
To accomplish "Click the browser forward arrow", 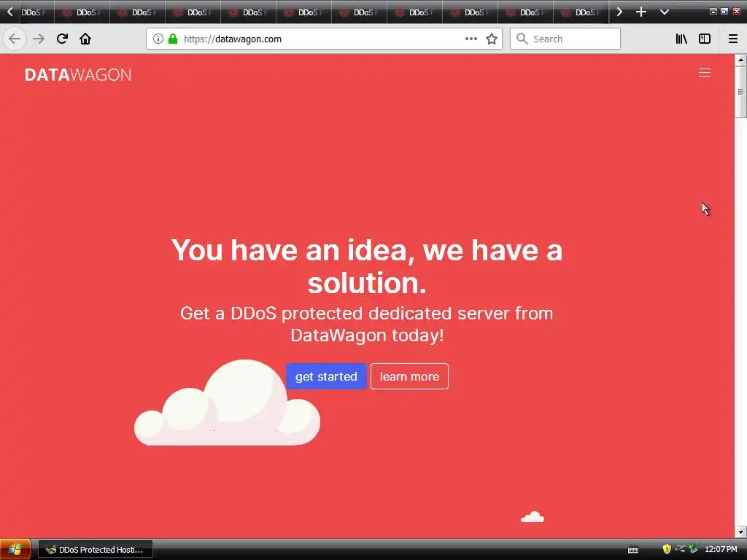I will pyautogui.click(x=39, y=39).
